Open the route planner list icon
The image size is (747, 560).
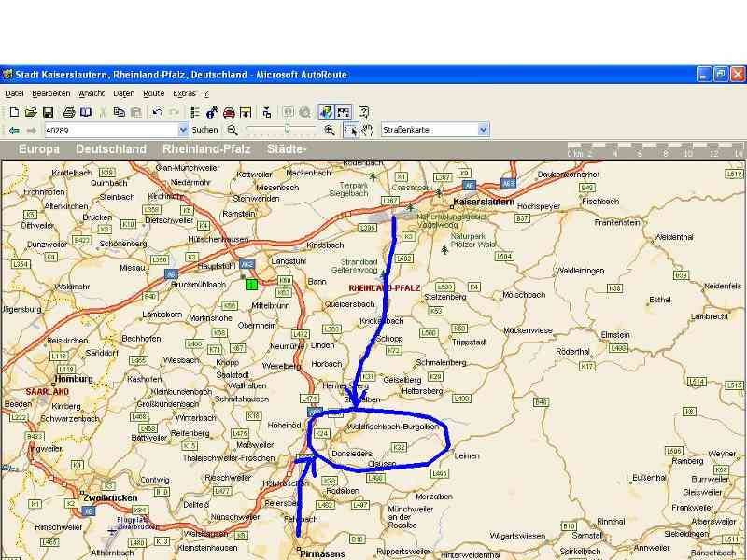pos(195,112)
